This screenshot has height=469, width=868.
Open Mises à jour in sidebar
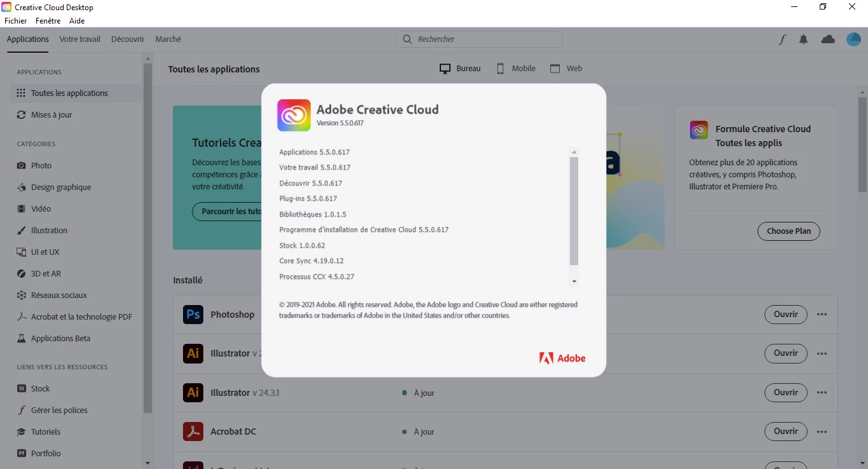76,115
